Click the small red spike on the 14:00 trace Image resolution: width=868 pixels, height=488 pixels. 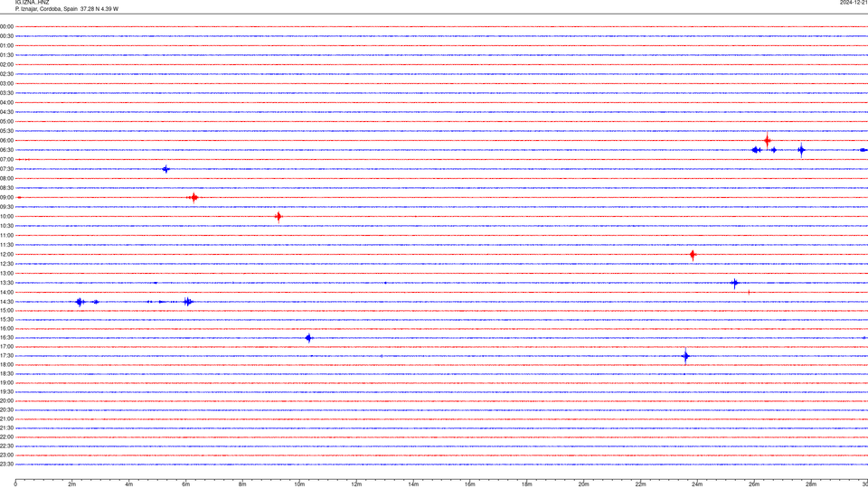tap(749, 292)
